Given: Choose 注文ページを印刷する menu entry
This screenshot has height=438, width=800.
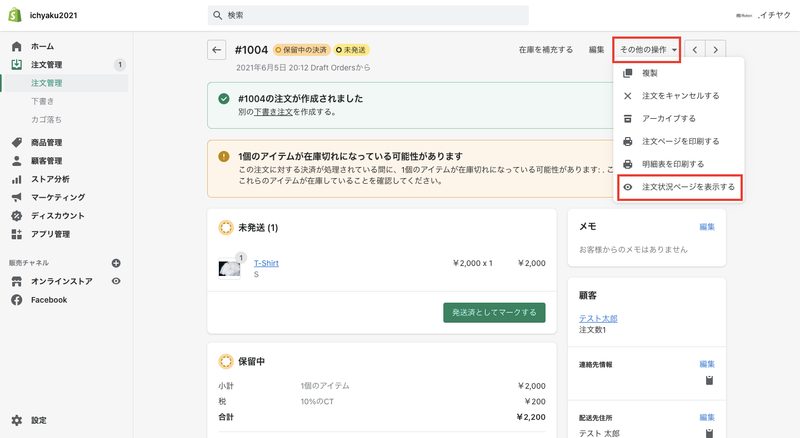Looking at the screenshot, I should click(679, 141).
